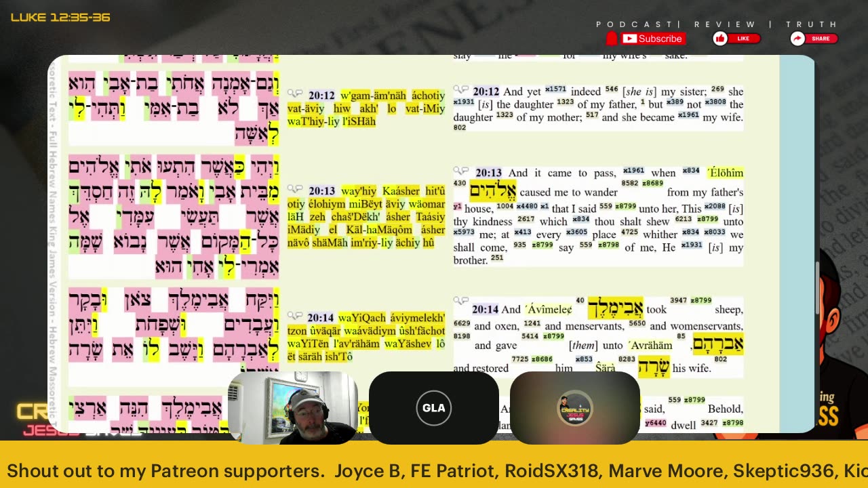Click Strong's number x5973 before 'me; at'
The width and height of the screenshot is (868, 488).
(x=464, y=232)
